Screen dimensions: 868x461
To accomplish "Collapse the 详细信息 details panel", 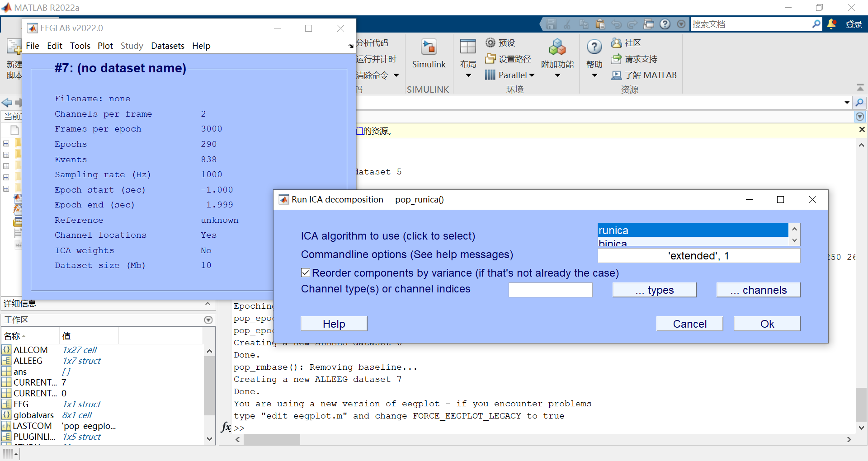I will coord(208,304).
